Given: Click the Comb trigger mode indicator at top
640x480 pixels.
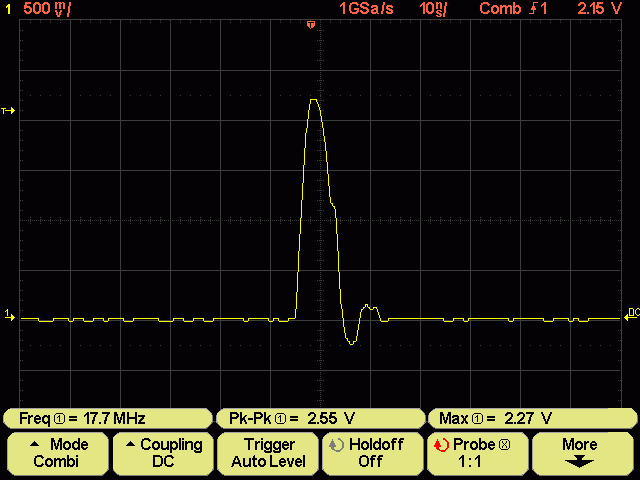Looking at the screenshot, I should (500, 9).
